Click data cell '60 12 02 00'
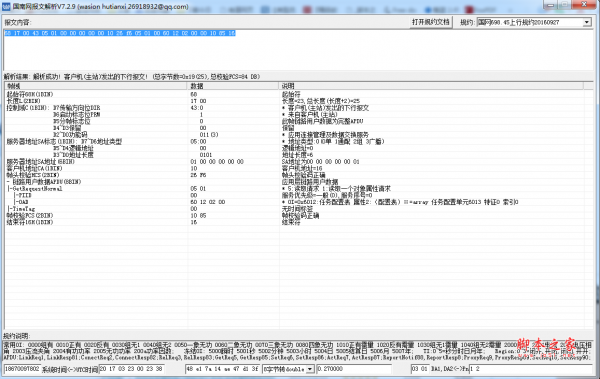 208,202
